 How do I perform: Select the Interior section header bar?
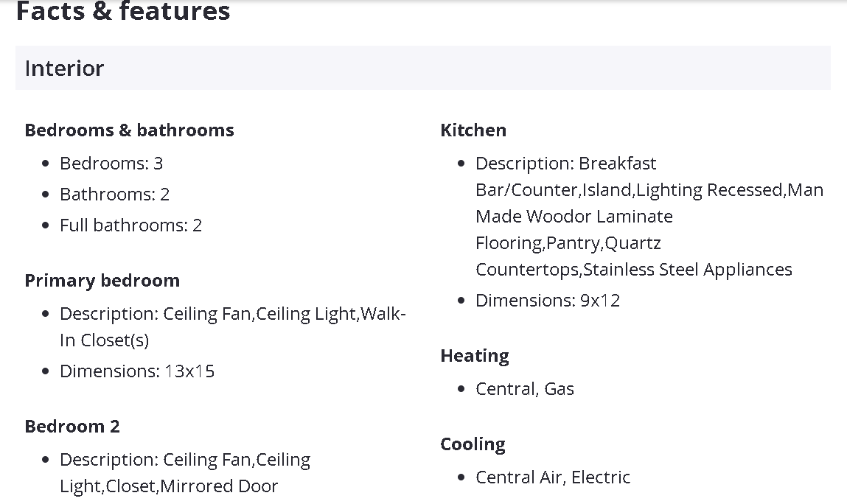click(x=422, y=68)
